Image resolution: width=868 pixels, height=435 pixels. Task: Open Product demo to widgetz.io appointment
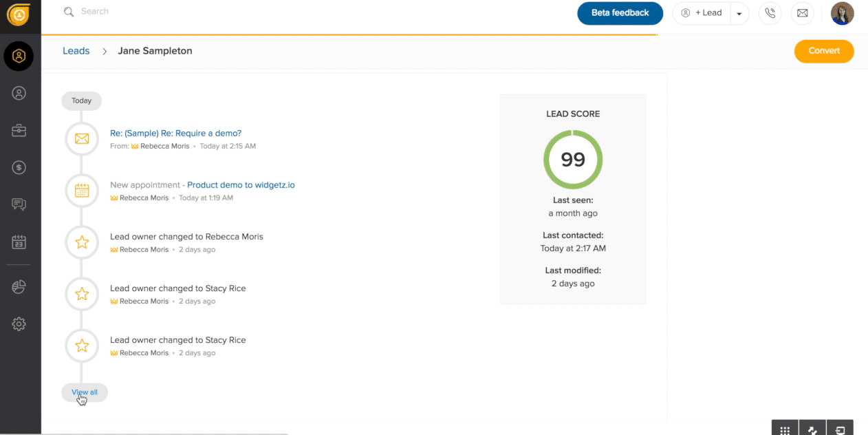click(x=241, y=185)
